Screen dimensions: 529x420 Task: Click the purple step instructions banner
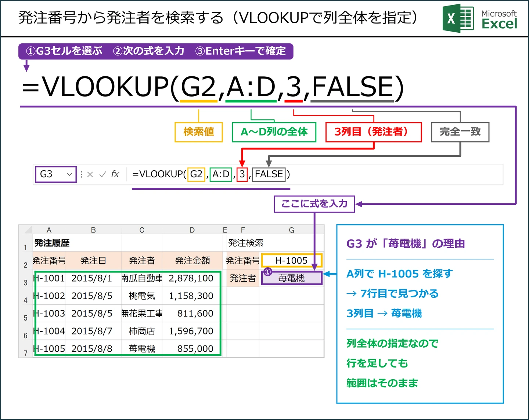156,51
